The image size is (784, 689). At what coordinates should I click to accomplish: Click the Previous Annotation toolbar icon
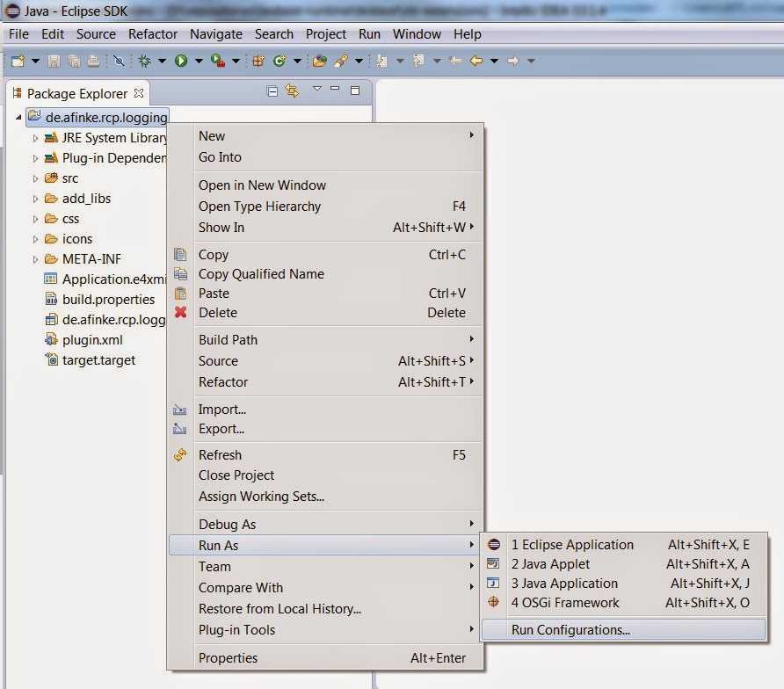point(418,61)
